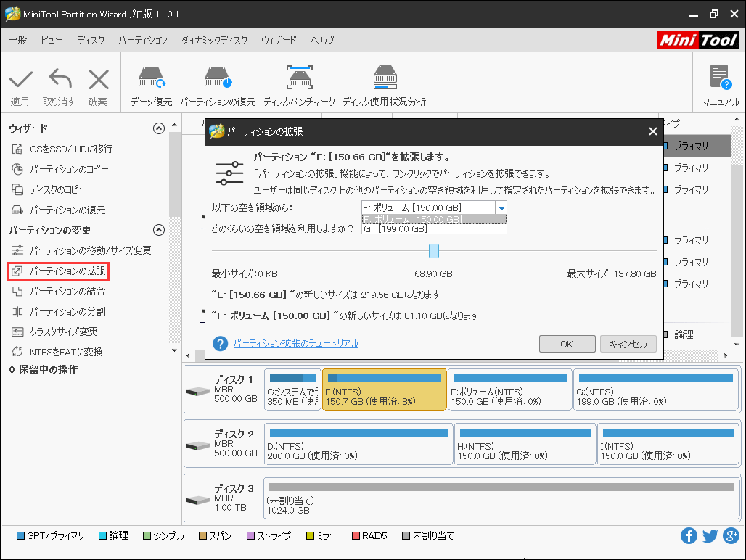Choose Split Partition (パーティションの分割)
746x560 pixels.
pos(59,311)
